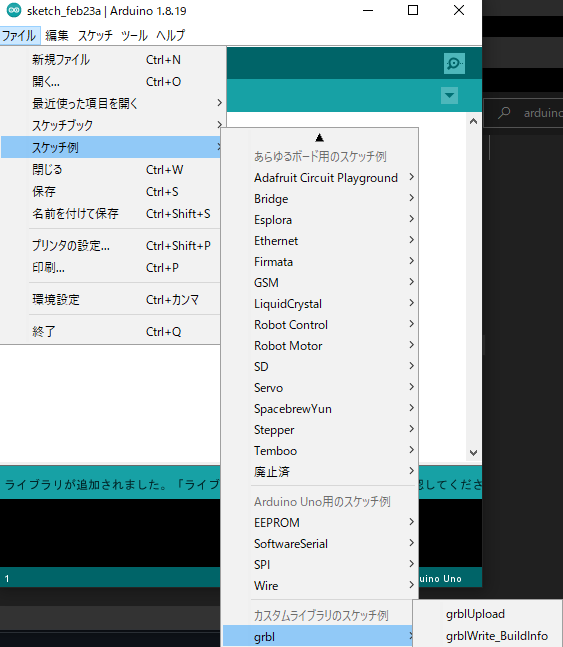Open the ツール menu
This screenshot has width=563, height=647.
[134, 35]
